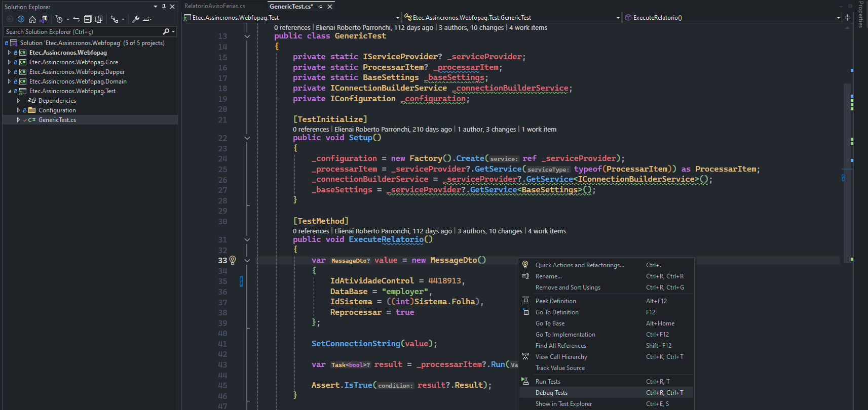Click the '0 references' link above Setup()
This screenshot has width=868, height=410.
311,130
